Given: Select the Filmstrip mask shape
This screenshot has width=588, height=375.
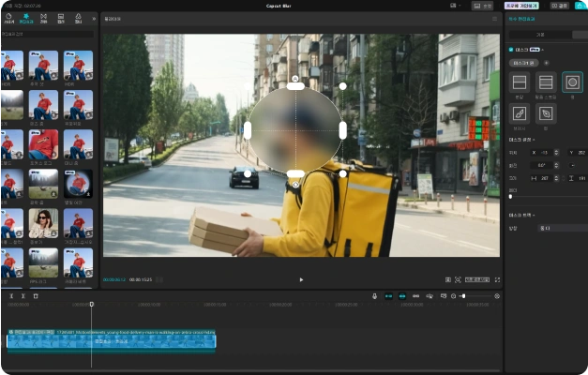Looking at the screenshot, I should pyautogui.click(x=546, y=82).
